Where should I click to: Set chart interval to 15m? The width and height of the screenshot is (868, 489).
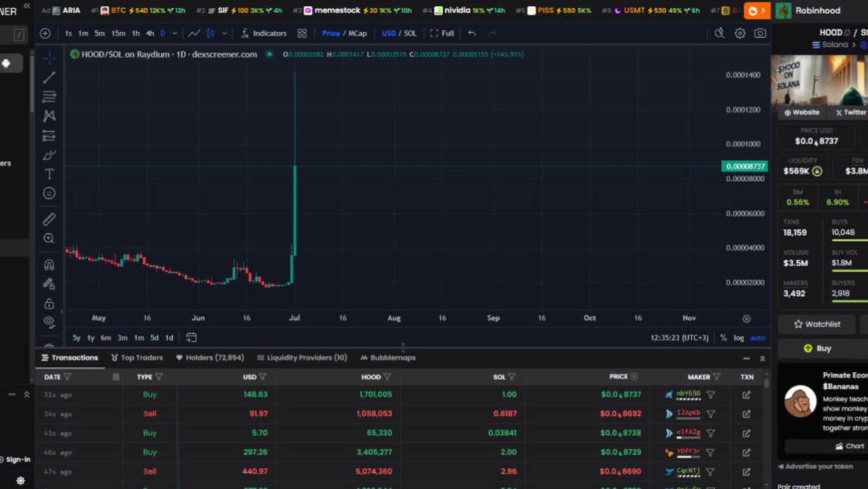coord(118,33)
